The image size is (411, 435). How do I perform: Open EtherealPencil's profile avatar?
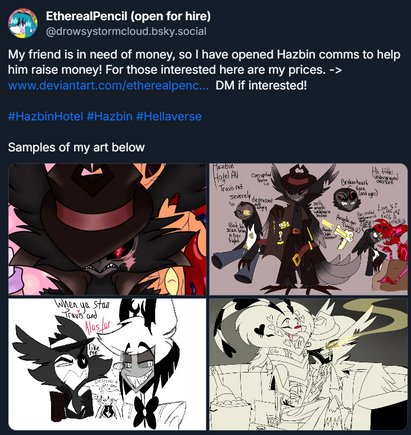coord(23,23)
